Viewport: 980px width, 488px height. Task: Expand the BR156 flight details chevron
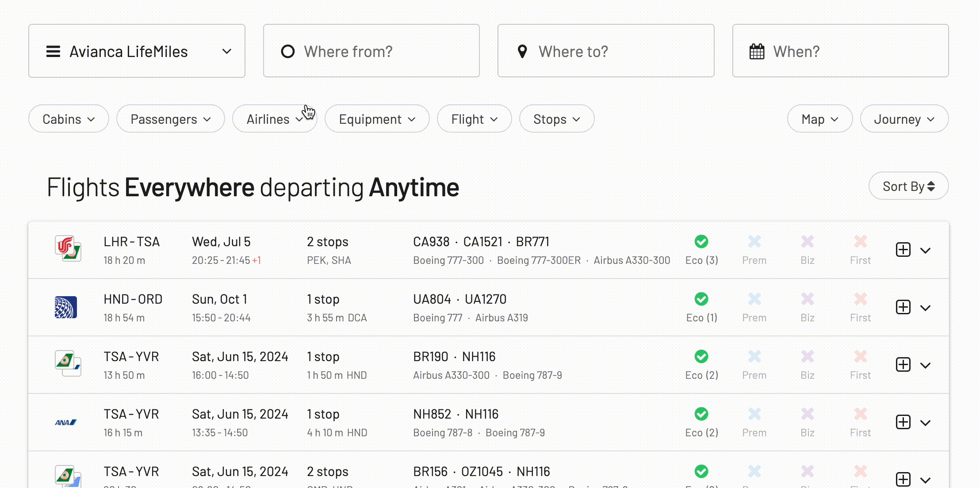coord(925,480)
